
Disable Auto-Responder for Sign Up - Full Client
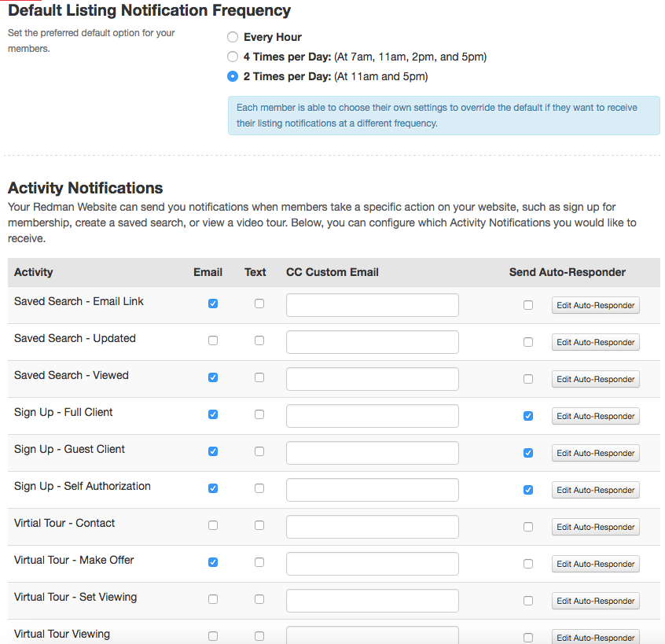pos(528,415)
